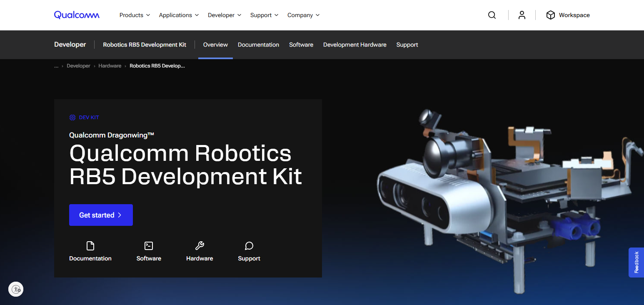Image resolution: width=644 pixels, height=305 pixels.
Task: Expand the top Support dropdown menu
Action: pyautogui.click(x=264, y=15)
